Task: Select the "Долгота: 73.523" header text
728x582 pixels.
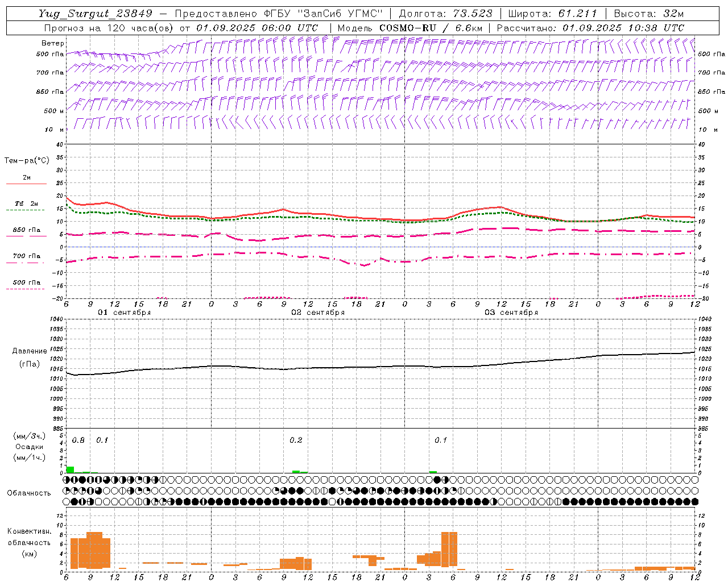Action: (446, 14)
